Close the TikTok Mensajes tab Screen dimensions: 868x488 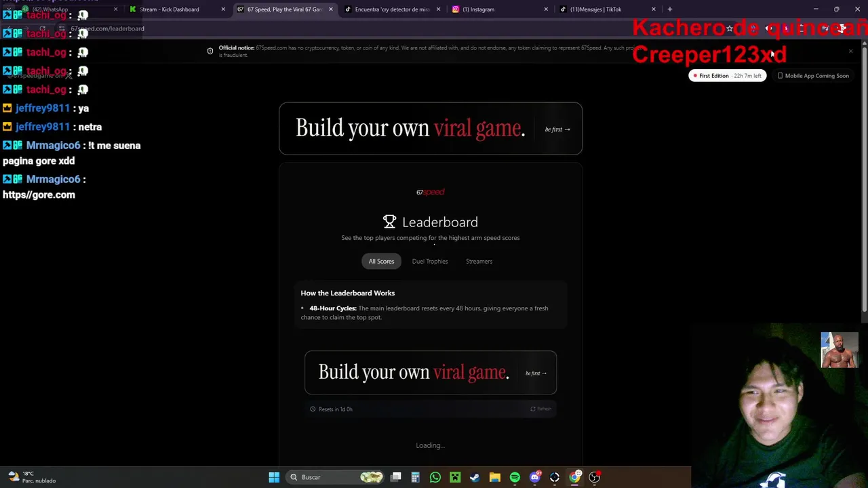(x=654, y=9)
